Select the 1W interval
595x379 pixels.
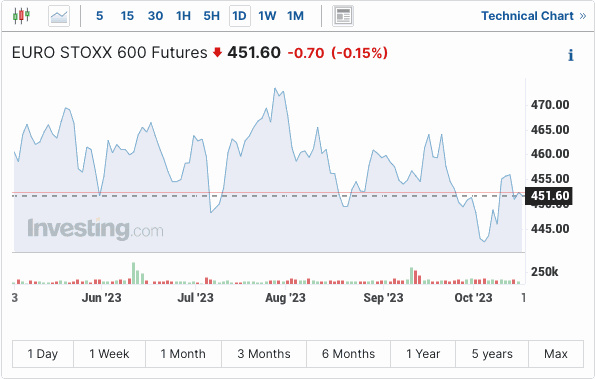pos(267,16)
